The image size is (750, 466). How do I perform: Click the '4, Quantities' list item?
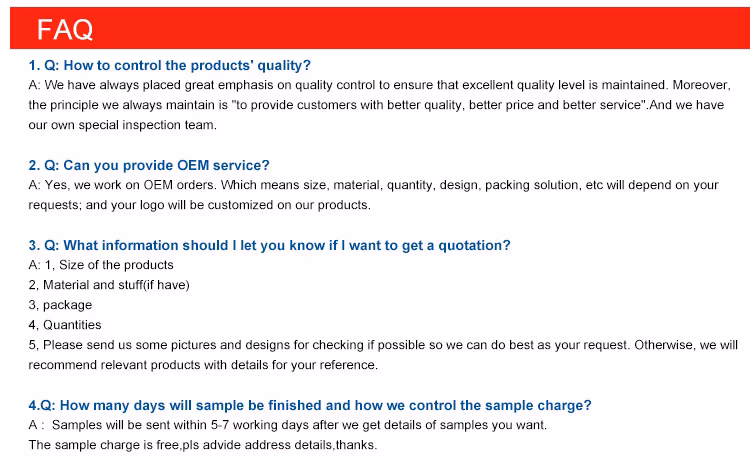pos(65,325)
